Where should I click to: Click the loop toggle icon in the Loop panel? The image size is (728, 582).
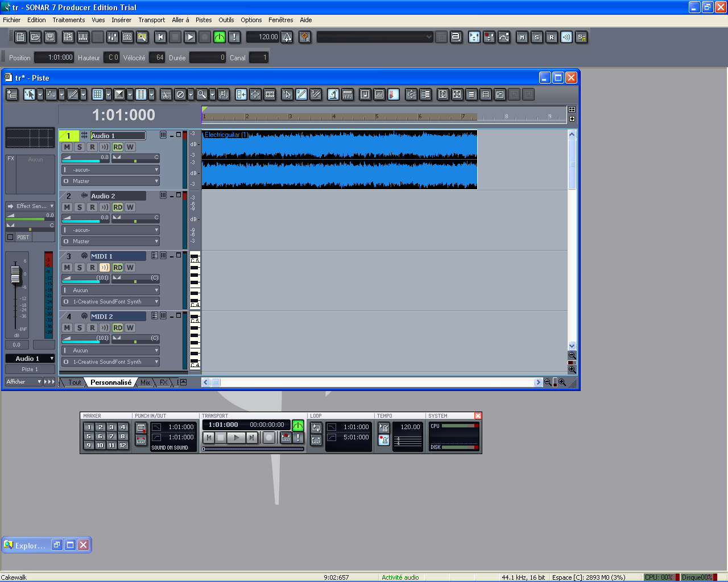pos(316,427)
